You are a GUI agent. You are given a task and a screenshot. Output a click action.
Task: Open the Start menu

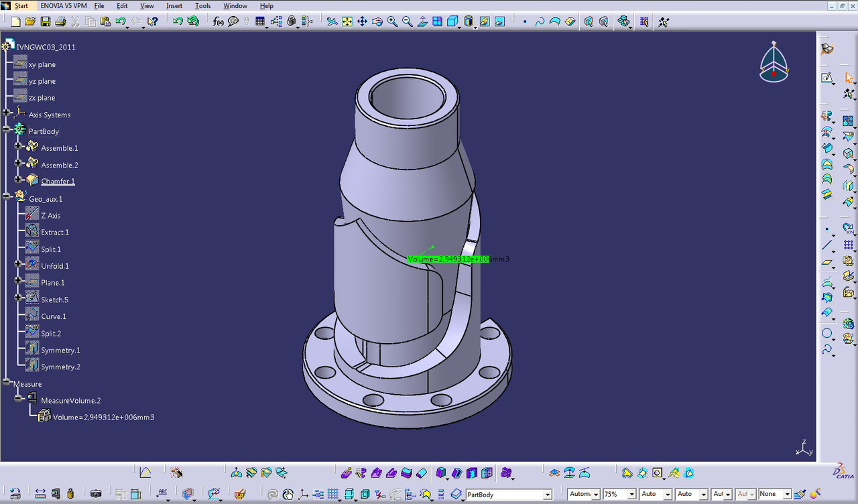(x=21, y=5)
